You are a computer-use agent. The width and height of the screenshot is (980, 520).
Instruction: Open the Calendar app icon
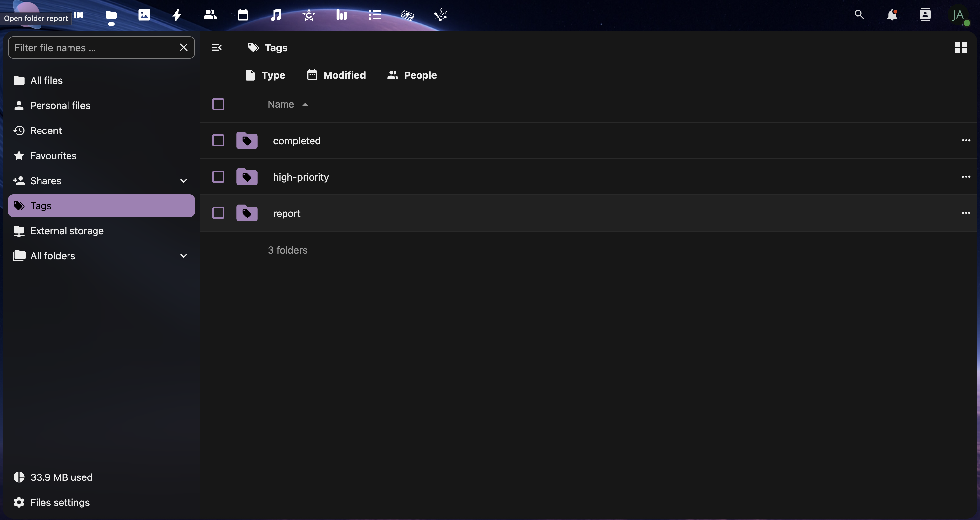click(x=243, y=15)
